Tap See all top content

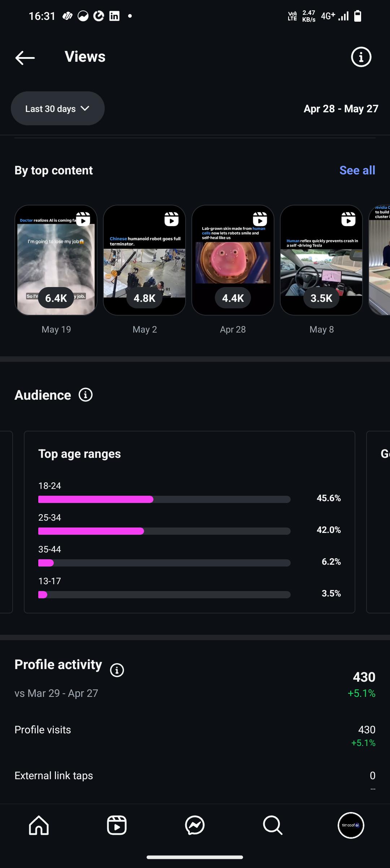[x=357, y=170]
